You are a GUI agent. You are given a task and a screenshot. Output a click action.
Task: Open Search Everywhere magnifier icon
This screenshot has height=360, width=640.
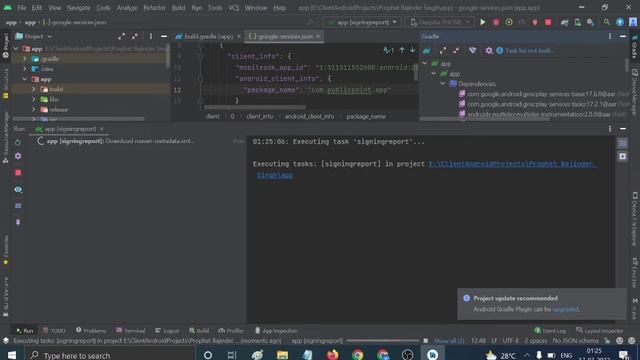(x=607, y=22)
